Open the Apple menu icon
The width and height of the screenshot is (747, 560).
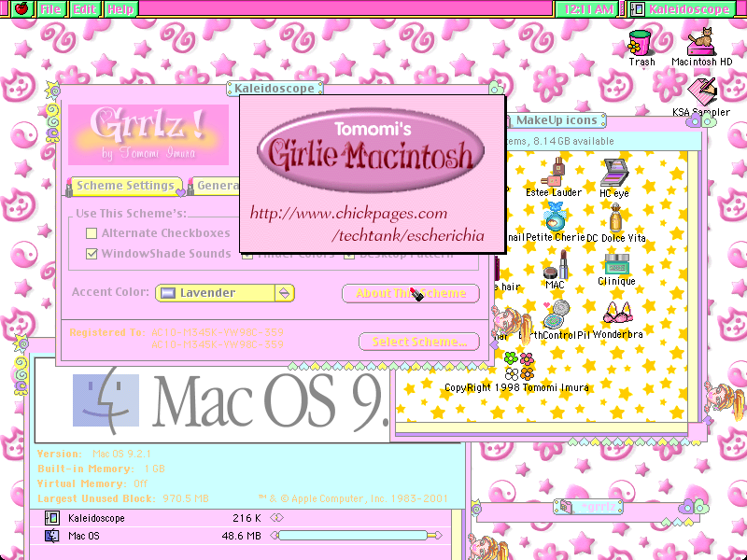(x=21, y=8)
